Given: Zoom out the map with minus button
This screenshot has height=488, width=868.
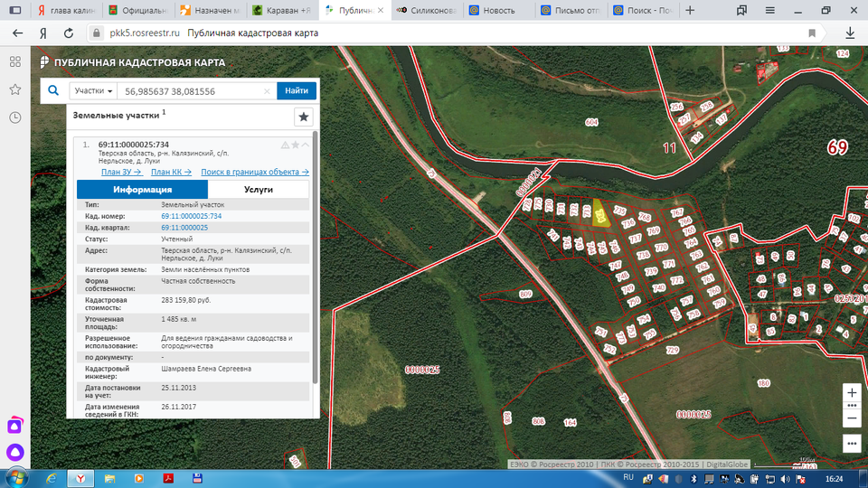Looking at the screenshot, I should (x=852, y=418).
